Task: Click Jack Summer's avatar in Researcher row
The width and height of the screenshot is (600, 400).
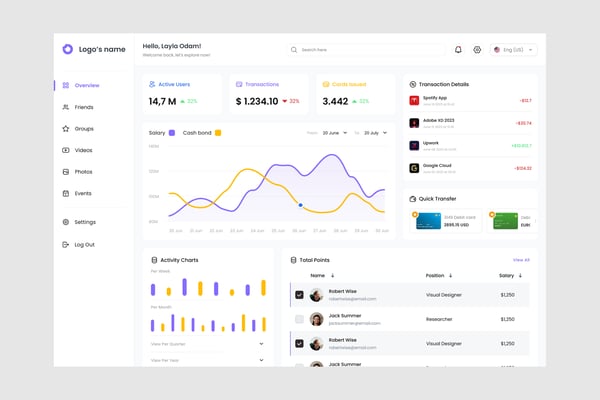Action: [316, 319]
